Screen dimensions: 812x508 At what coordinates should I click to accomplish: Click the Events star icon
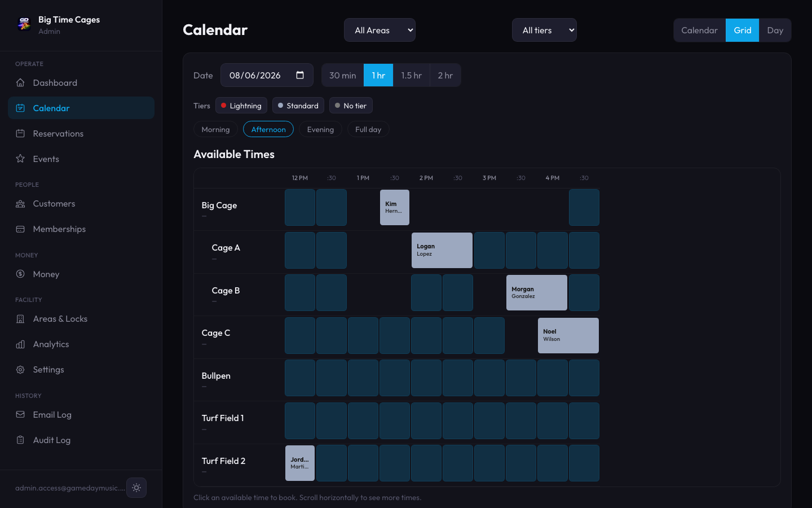(20, 159)
